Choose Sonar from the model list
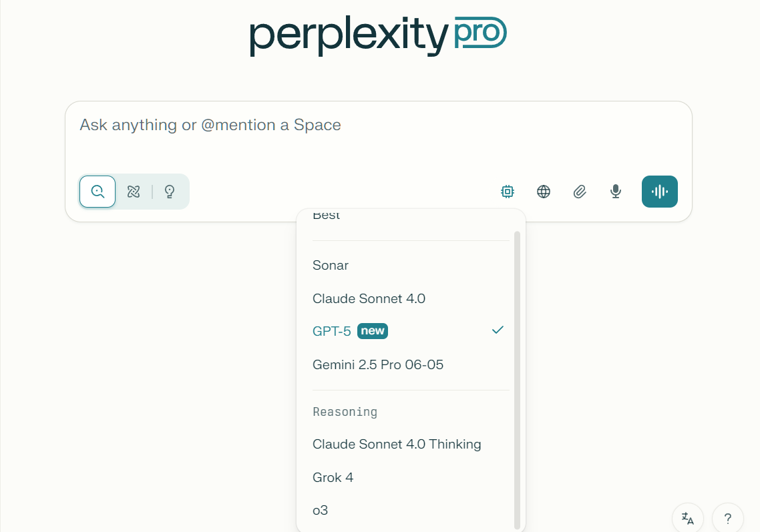This screenshot has height=532, width=760. pyautogui.click(x=331, y=265)
